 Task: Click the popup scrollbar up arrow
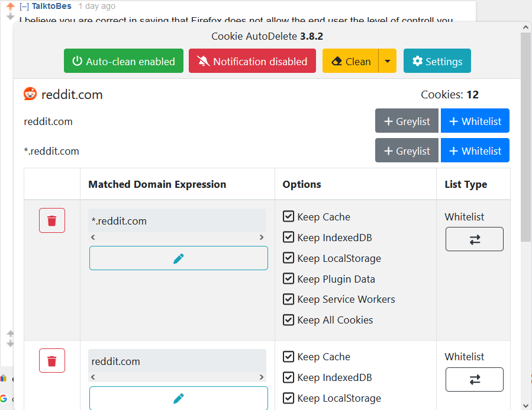525,27
